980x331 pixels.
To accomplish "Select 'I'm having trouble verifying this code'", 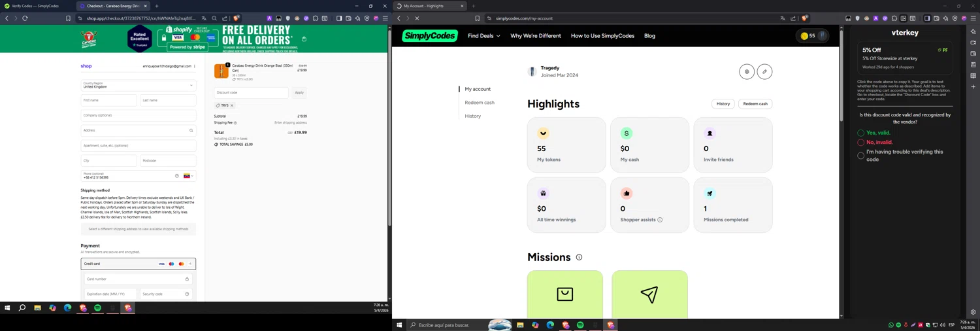I will [x=860, y=156].
